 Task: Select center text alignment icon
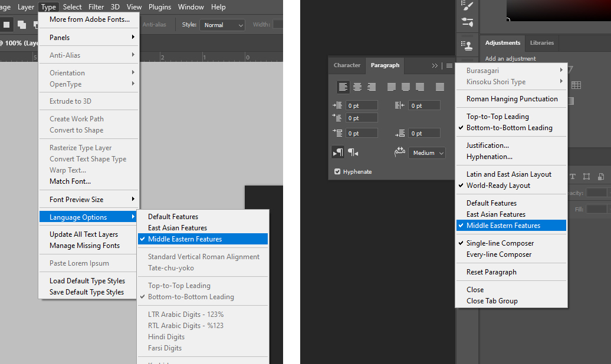click(357, 87)
